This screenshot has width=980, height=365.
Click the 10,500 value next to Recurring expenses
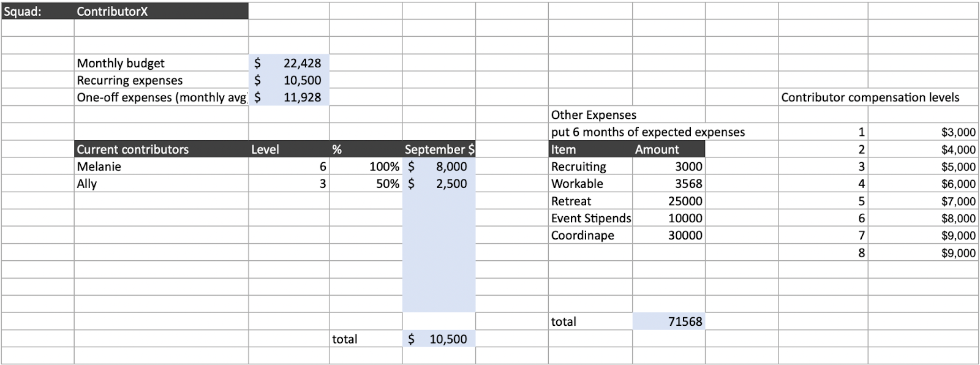(x=289, y=80)
